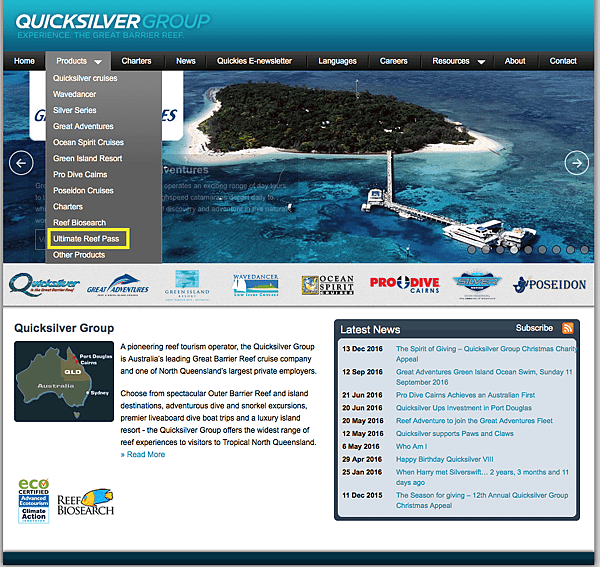Open the top-bar Charters menu item
This screenshot has height=567, width=600.
point(136,61)
